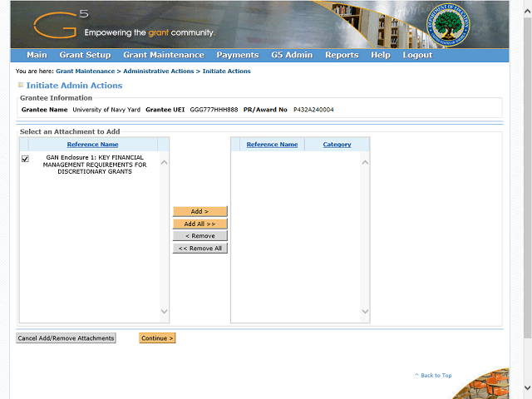Sort selected attachments list by Reference Name
Viewport: 532px width, 399px height.
272,144
